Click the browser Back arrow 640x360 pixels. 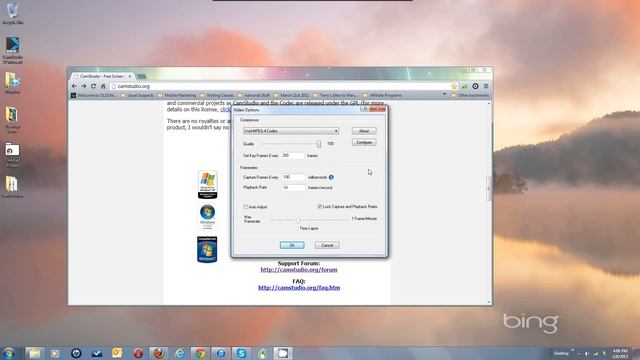tap(74, 86)
